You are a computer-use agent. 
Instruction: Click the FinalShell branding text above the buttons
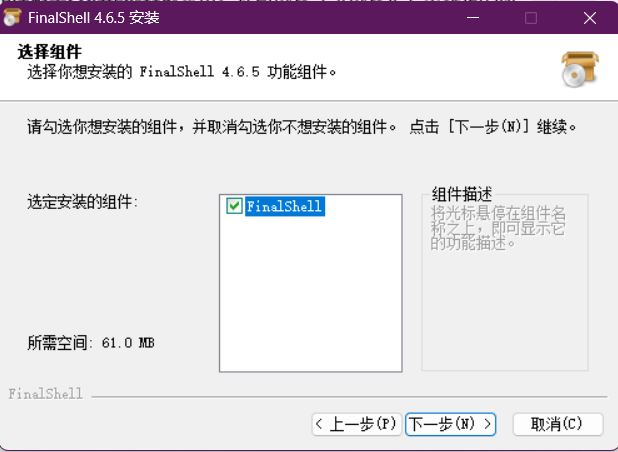(x=45, y=394)
